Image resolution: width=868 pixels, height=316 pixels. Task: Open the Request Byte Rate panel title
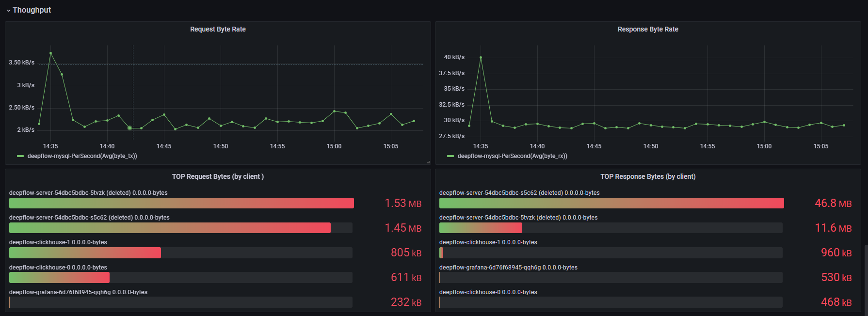coord(218,29)
